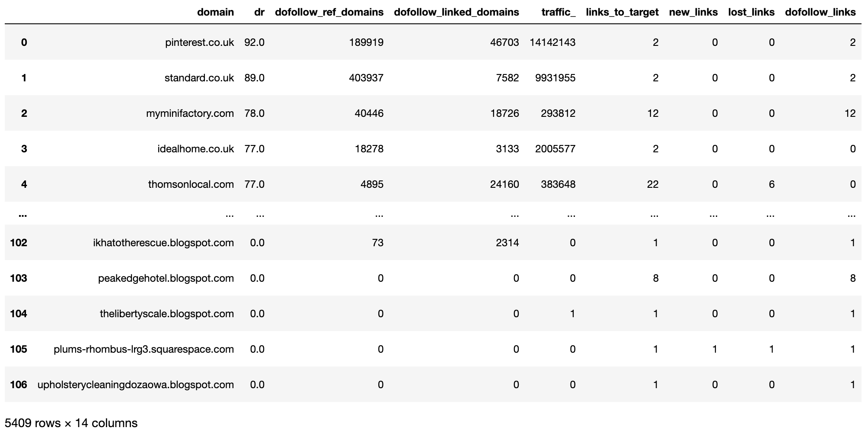This screenshot has height=431, width=868.
Task: Click the traffic value 14142143 in first row
Action: (553, 42)
